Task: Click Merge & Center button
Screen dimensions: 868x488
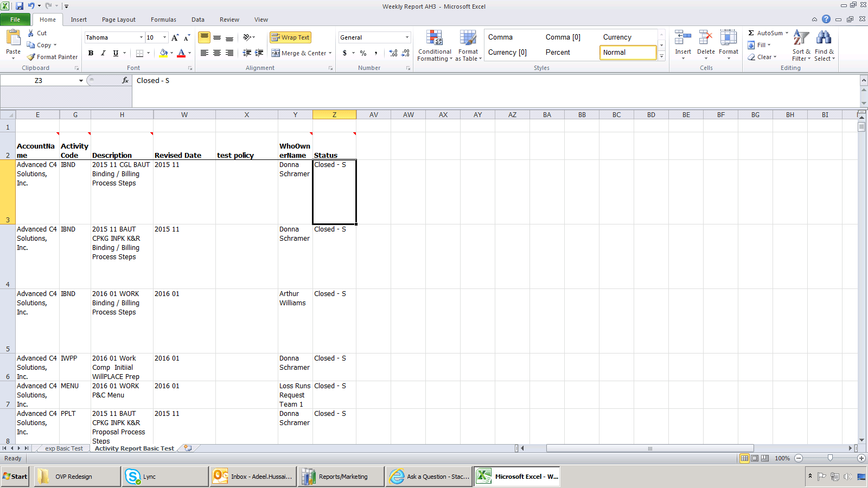Action: [299, 53]
